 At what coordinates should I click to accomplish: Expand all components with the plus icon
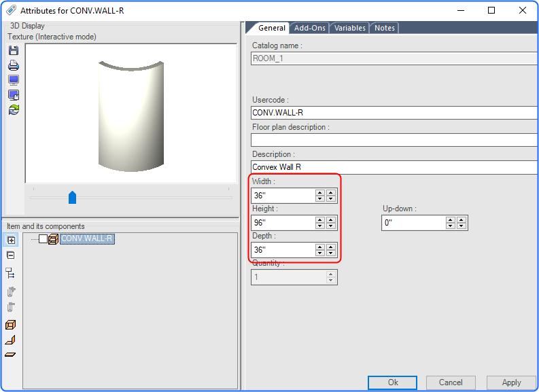(11, 240)
